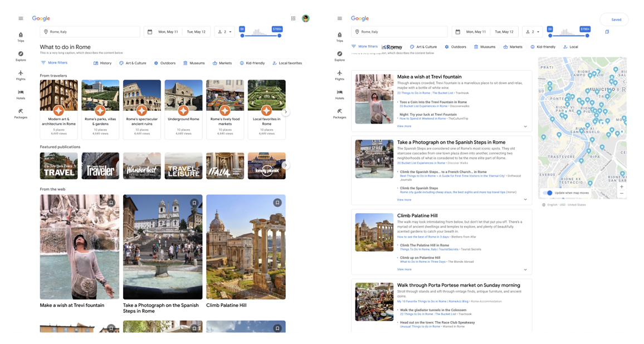644x344 pixels.
Task: Expand the Climb Palatine Hill list card chevron
Action: pos(525,270)
